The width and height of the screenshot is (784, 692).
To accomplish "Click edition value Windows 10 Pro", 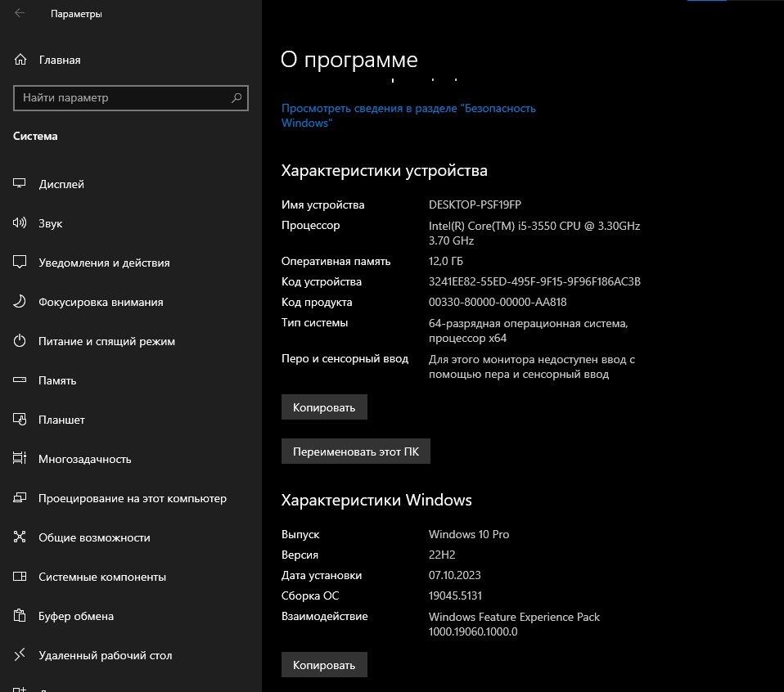I will tap(468, 534).
